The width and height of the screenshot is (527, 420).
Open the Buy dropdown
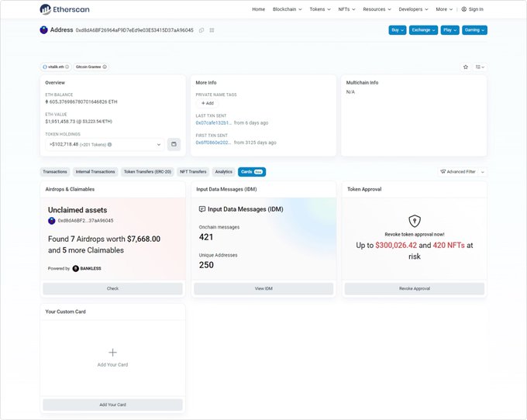(x=397, y=30)
